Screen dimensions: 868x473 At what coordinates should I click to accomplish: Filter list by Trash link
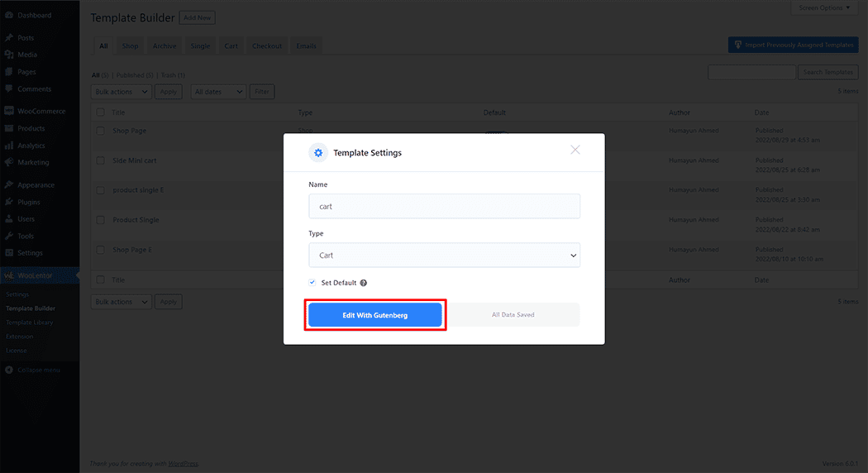coord(173,75)
